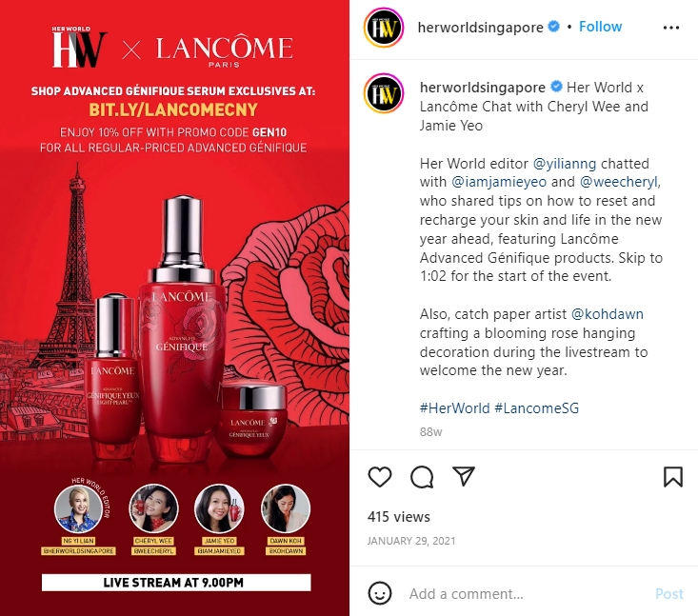Click the herworldsingapore avatar beside the caption
Screen dimensions: 698x616
tap(384, 93)
